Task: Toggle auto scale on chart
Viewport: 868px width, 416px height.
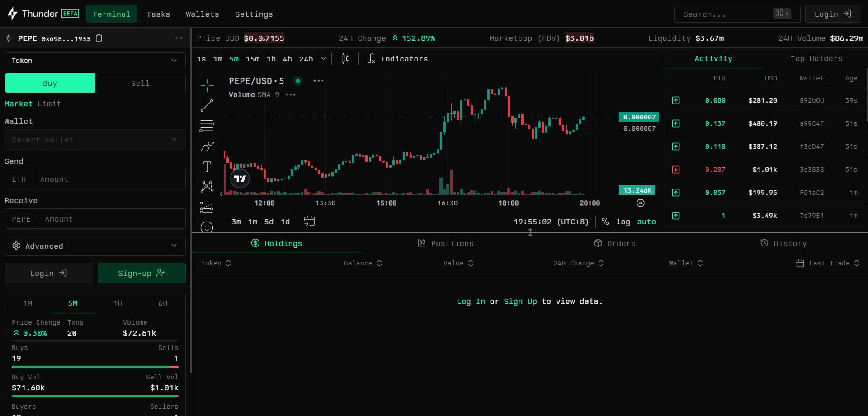Action: coord(646,222)
